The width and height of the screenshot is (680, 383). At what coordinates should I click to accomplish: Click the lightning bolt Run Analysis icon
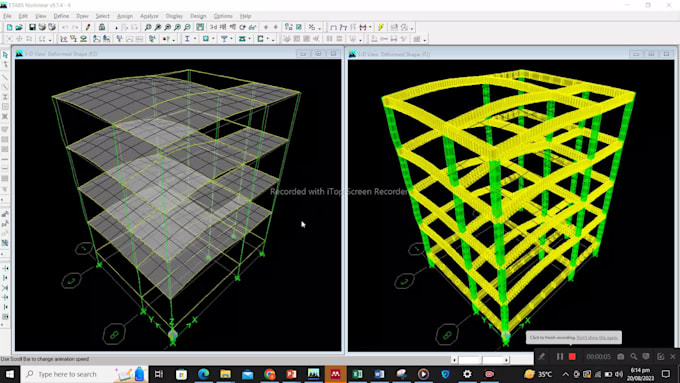click(380, 27)
